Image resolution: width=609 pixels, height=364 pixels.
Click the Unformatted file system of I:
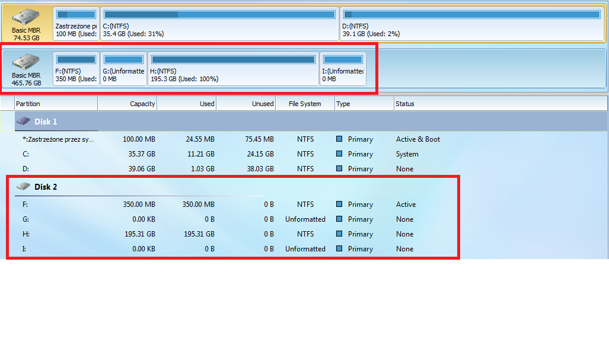pyautogui.click(x=305, y=248)
